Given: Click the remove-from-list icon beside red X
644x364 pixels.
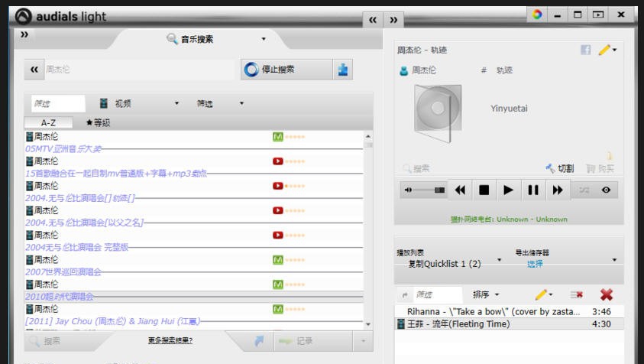Looking at the screenshot, I should (x=576, y=294).
